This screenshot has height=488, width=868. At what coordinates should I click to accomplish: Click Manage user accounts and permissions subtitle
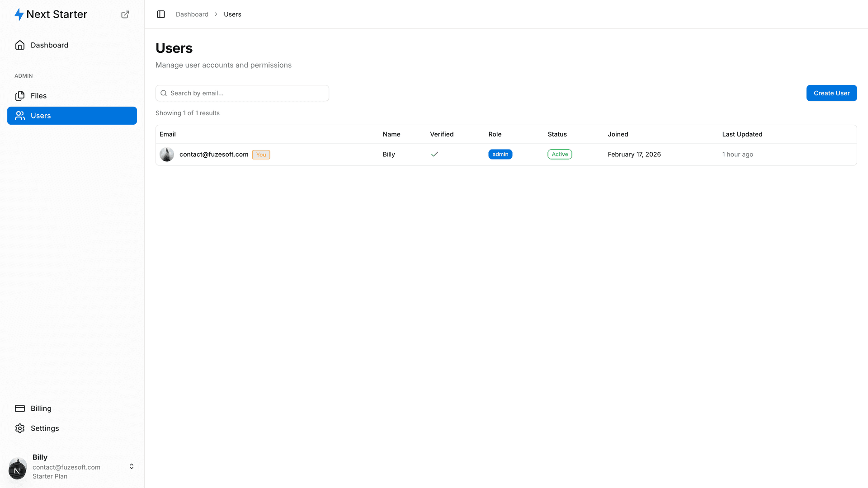point(223,65)
